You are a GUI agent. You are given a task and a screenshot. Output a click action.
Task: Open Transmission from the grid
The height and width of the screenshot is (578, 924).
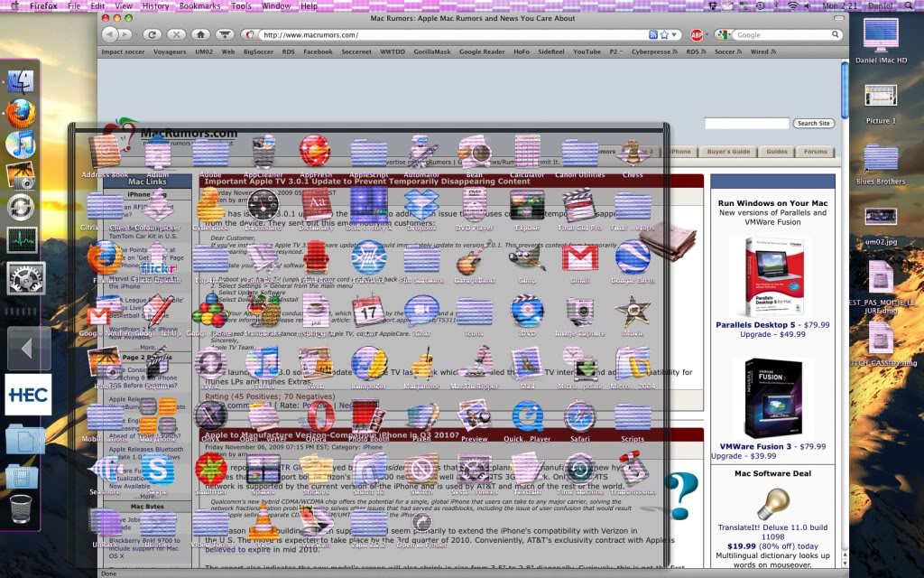point(633,470)
